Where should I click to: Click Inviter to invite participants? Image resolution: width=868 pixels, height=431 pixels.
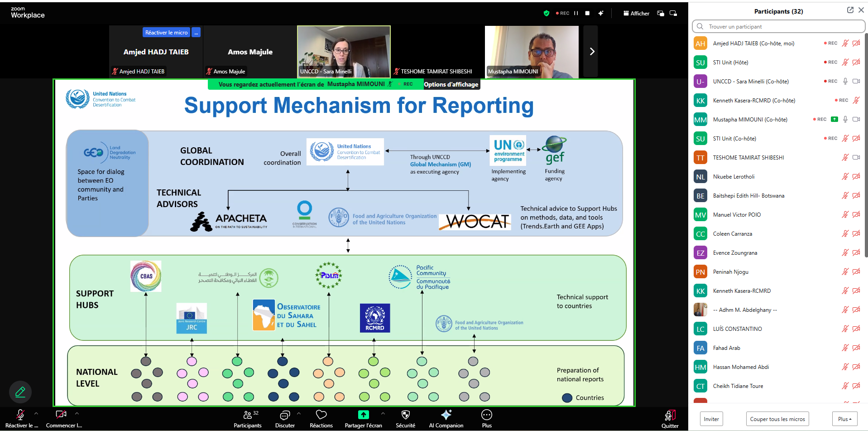[x=711, y=419]
